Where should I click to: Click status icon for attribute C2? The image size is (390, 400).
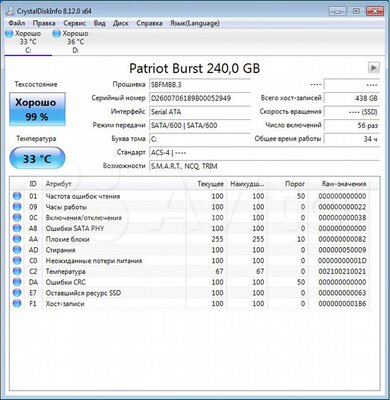tap(17, 271)
